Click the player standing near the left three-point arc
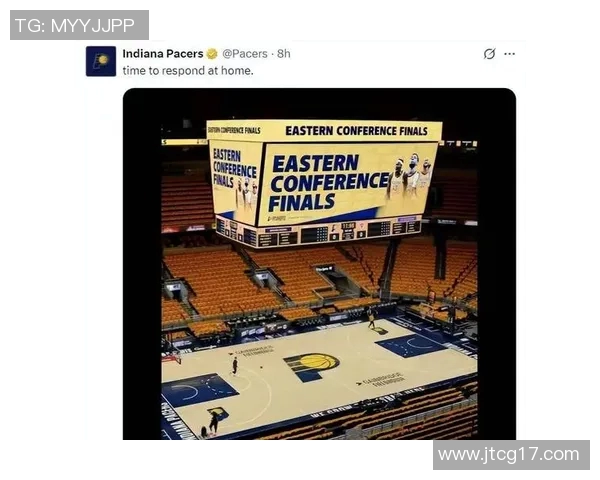Viewport: 600px width, 480px height. (x=235, y=366)
